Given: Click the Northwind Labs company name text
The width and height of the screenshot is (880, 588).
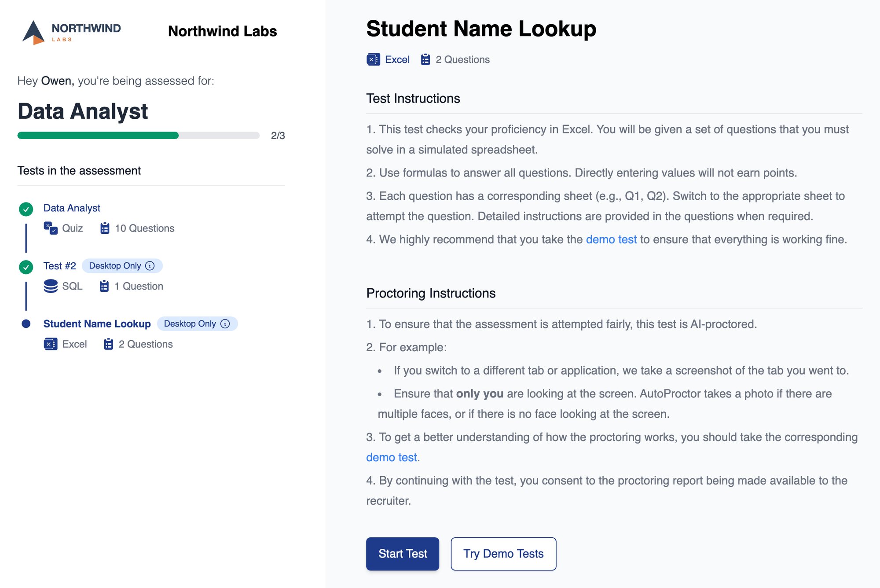Looking at the screenshot, I should click(223, 31).
